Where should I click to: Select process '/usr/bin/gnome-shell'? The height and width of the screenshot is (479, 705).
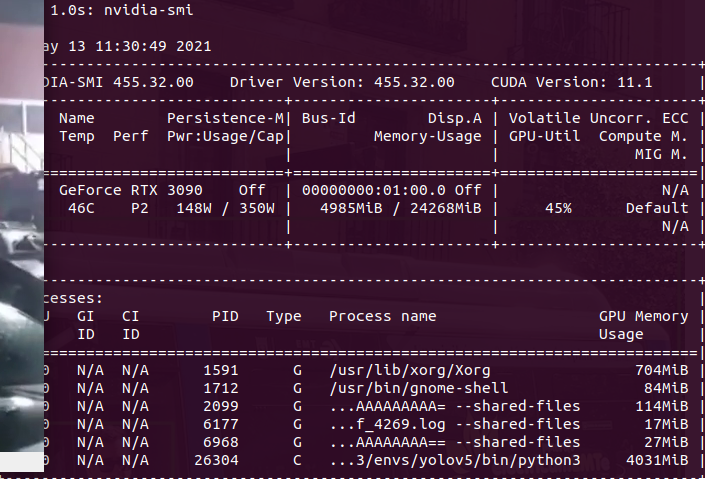coord(419,388)
